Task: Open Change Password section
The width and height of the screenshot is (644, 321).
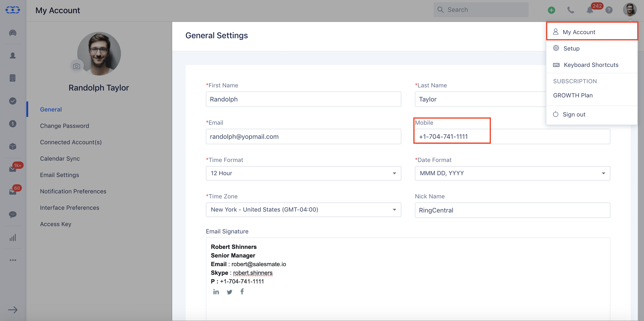Action: point(64,126)
